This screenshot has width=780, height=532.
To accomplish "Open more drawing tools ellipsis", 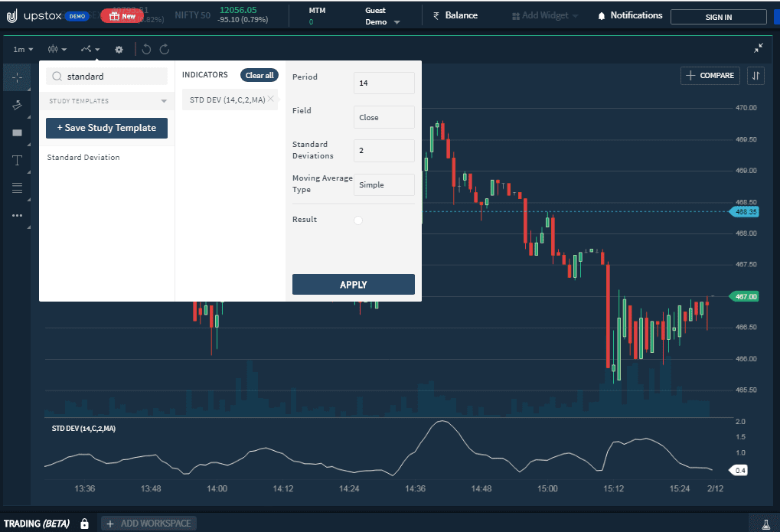I will pyautogui.click(x=17, y=216).
